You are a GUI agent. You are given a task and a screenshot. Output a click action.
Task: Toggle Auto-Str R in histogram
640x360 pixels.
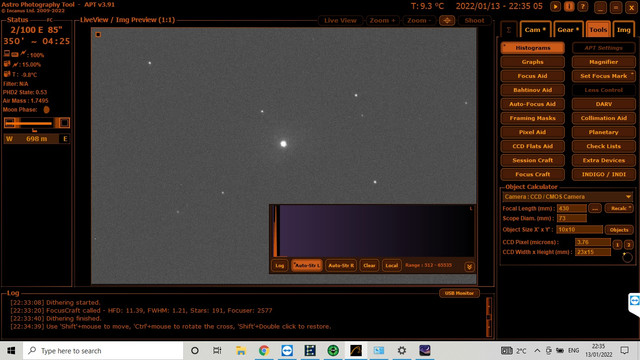click(x=341, y=266)
